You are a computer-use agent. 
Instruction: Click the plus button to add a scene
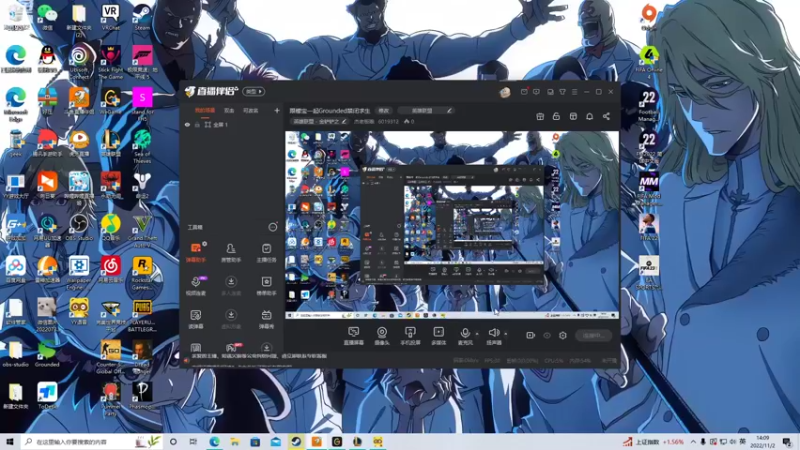[x=277, y=110]
